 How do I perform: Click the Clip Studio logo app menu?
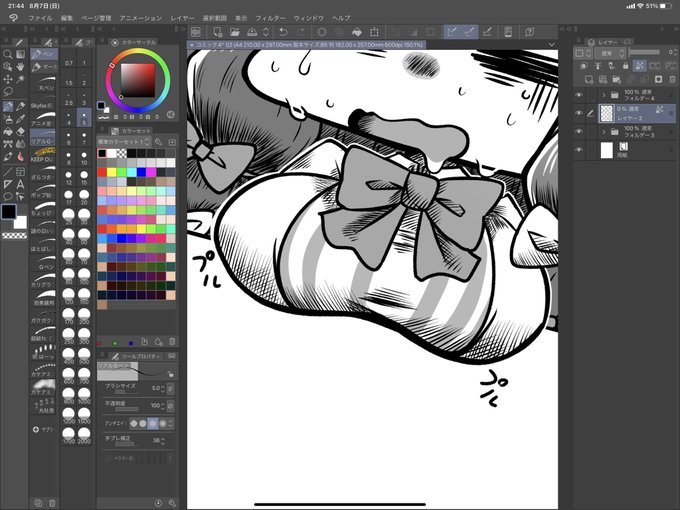point(14,18)
